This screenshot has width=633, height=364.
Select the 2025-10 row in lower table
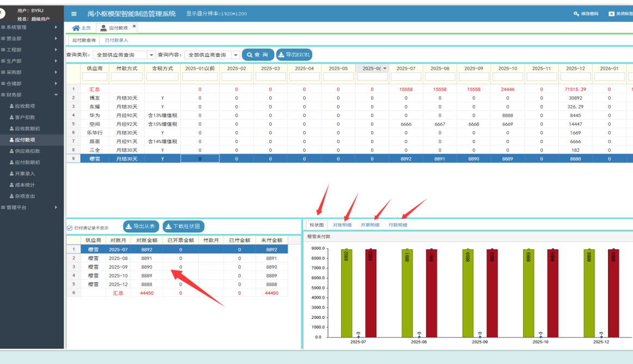pos(177,276)
